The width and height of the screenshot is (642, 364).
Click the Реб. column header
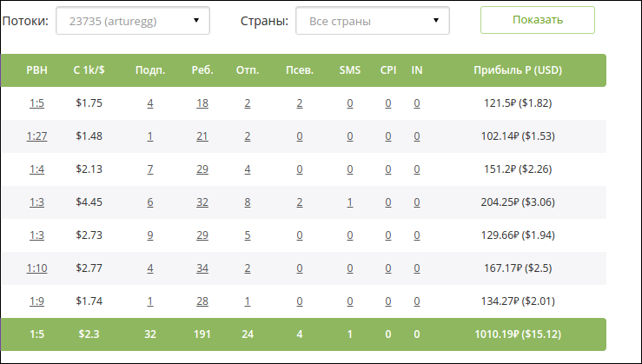[202, 70]
